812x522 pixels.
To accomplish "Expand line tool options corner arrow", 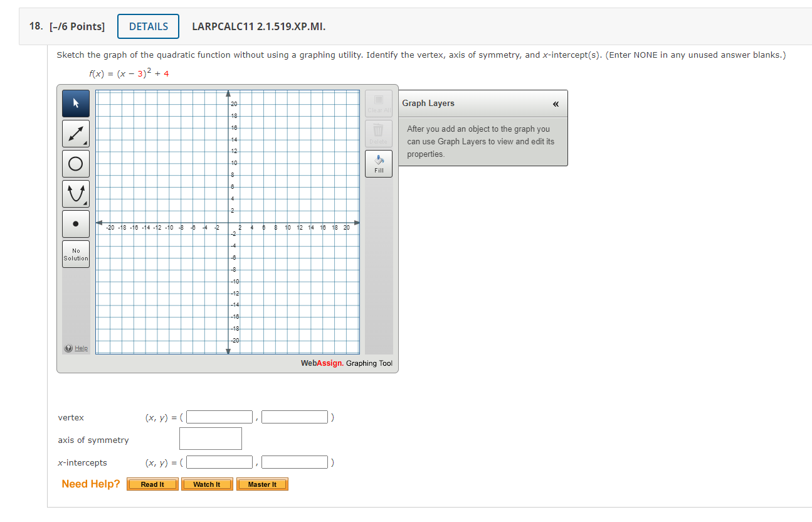I will [x=86, y=144].
